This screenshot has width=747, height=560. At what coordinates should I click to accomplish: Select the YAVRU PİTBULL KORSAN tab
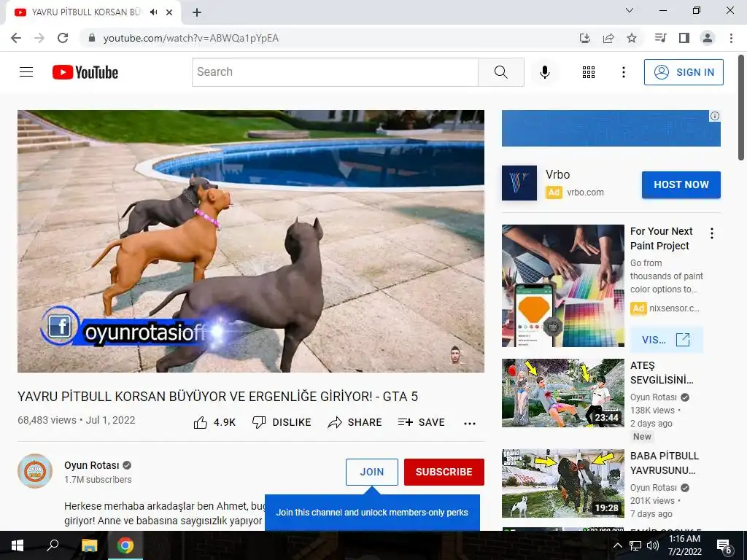pyautogui.click(x=93, y=12)
